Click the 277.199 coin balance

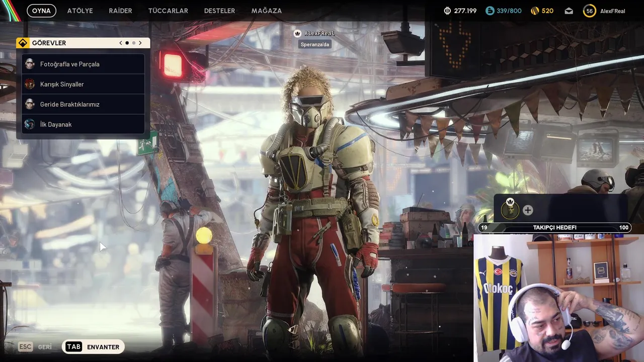tap(465, 11)
